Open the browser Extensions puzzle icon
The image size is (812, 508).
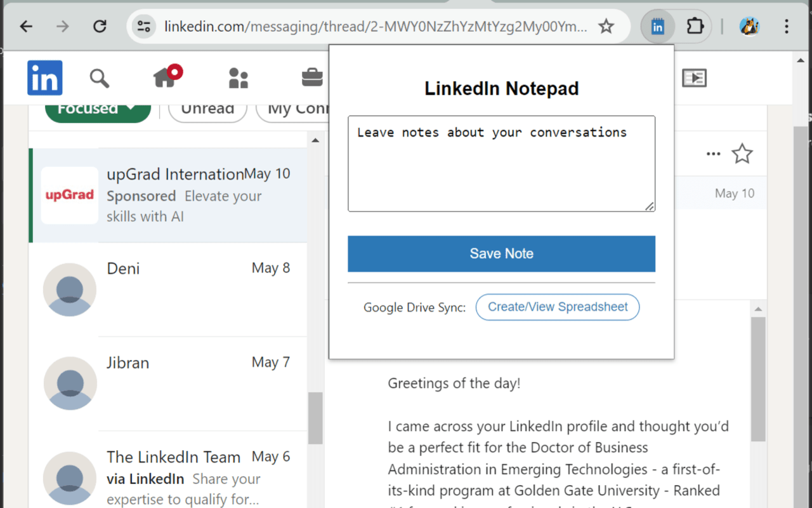pyautogui.click(x=695, y=26)
